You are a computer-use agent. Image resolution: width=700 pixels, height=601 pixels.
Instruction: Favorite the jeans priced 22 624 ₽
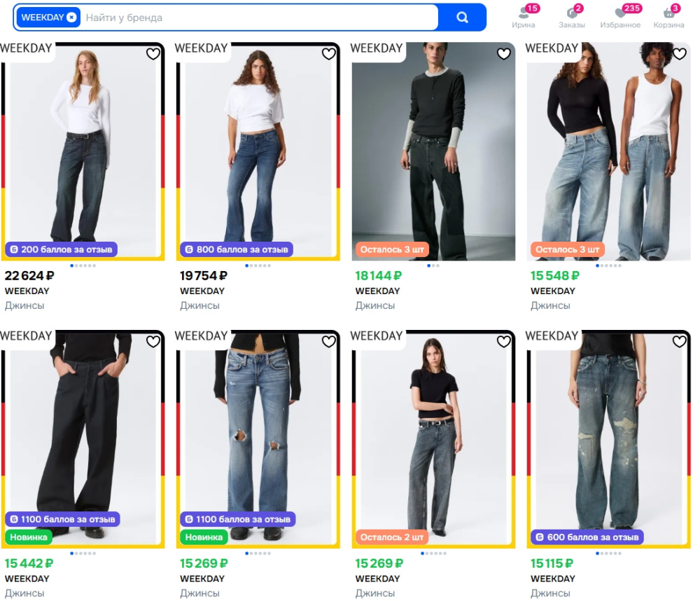tap(153, 54)
